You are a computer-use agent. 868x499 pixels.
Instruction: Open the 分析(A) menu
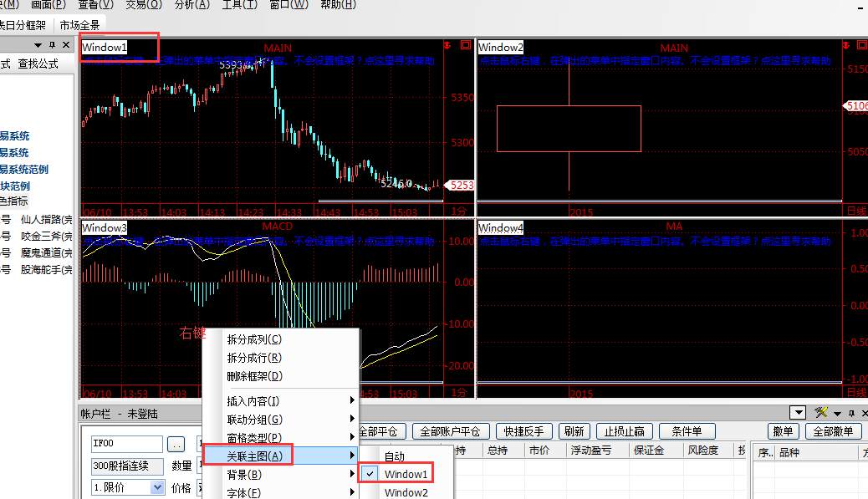(191, 5)
